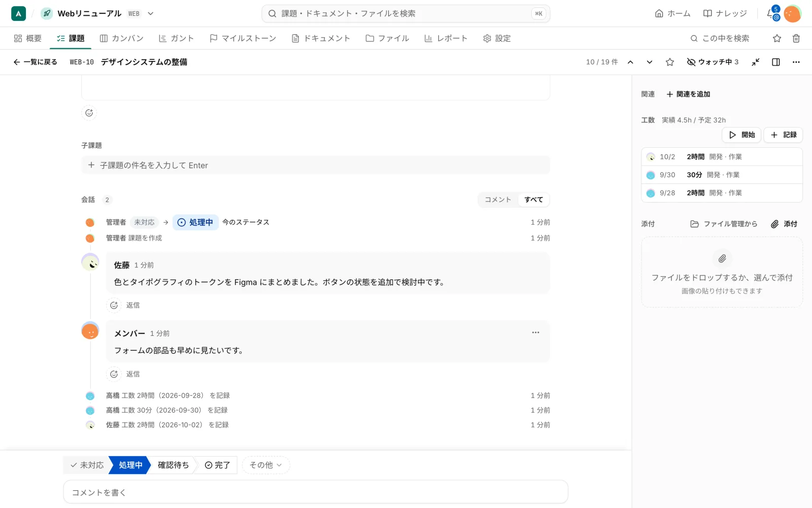
Task: Toggle watching status ウォッチ中
Action: [713, 62]
